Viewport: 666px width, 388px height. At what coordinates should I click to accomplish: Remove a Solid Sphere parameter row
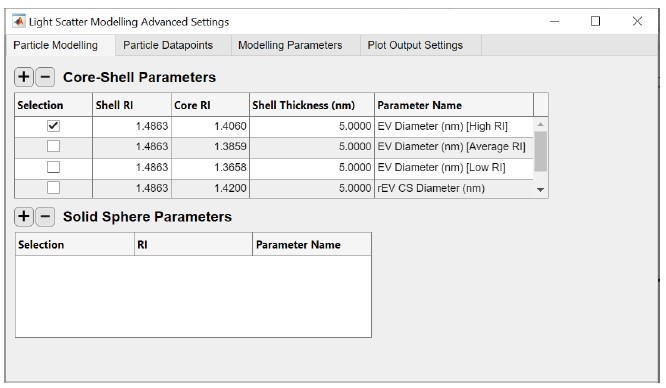tap(45, 216)
